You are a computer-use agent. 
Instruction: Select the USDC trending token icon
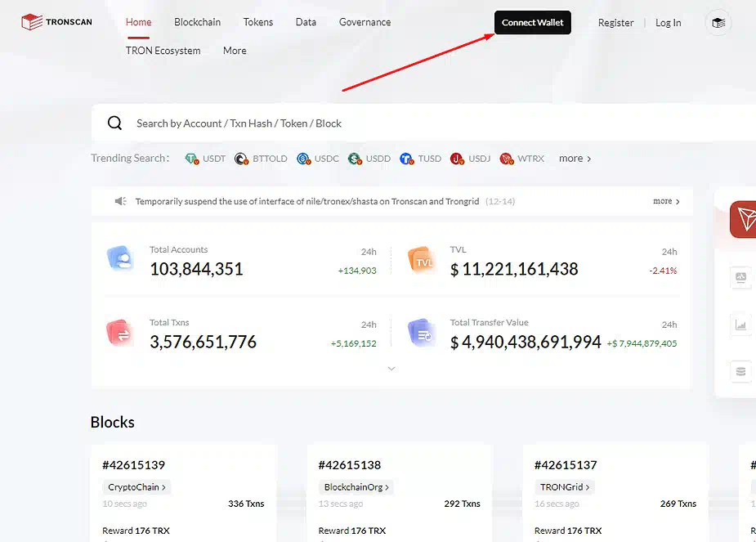pos(304,158)
